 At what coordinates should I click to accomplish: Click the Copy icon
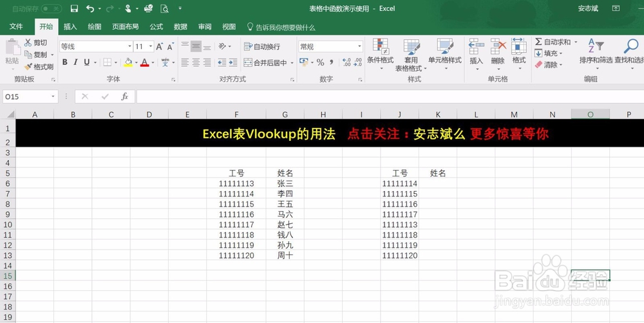(28, 54)
